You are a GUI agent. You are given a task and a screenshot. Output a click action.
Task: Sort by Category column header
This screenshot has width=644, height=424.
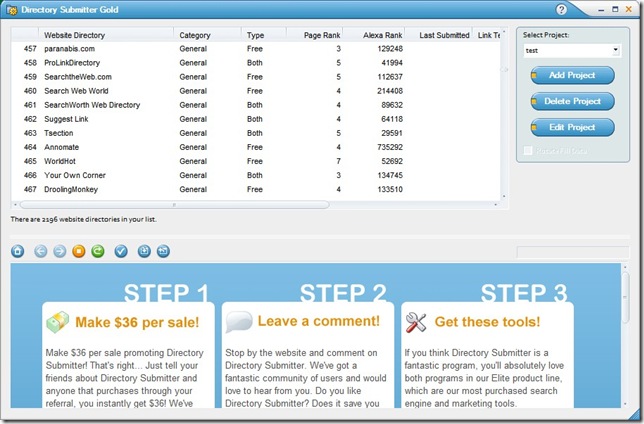207,35
